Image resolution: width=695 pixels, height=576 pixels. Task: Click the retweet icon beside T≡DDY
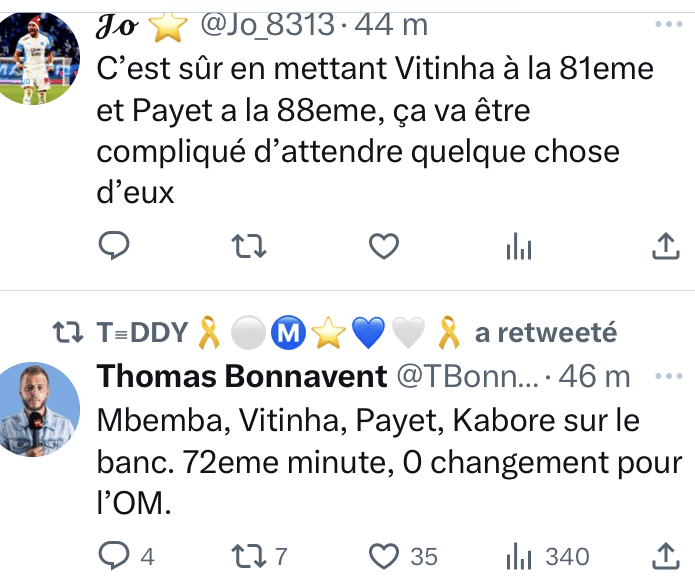pos(67,332)
